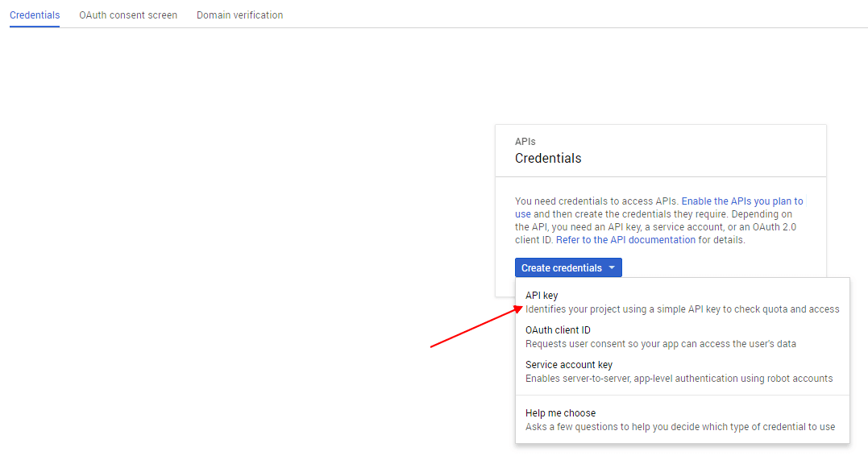Click the Create credentials button label
Screen dimensions: 868x464
[561, 267]
